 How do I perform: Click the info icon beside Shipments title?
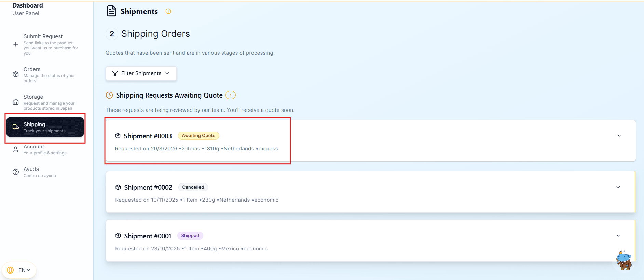coord(168,11)
